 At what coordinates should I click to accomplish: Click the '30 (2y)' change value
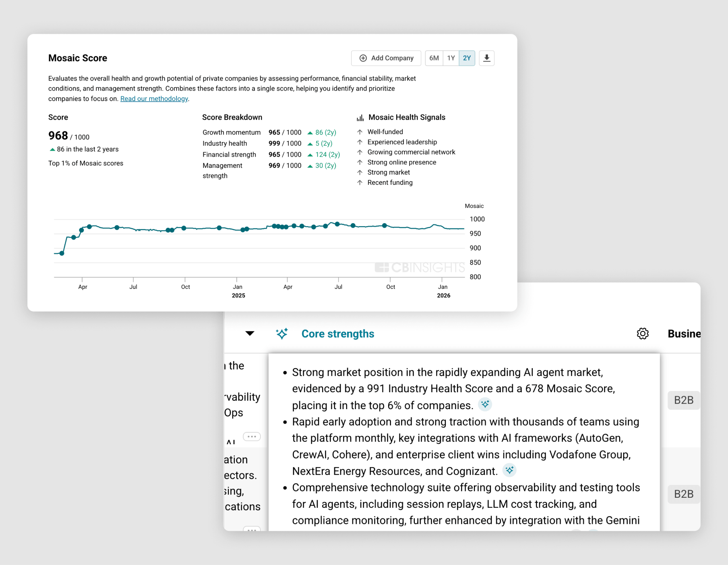(x=326, y=166)
